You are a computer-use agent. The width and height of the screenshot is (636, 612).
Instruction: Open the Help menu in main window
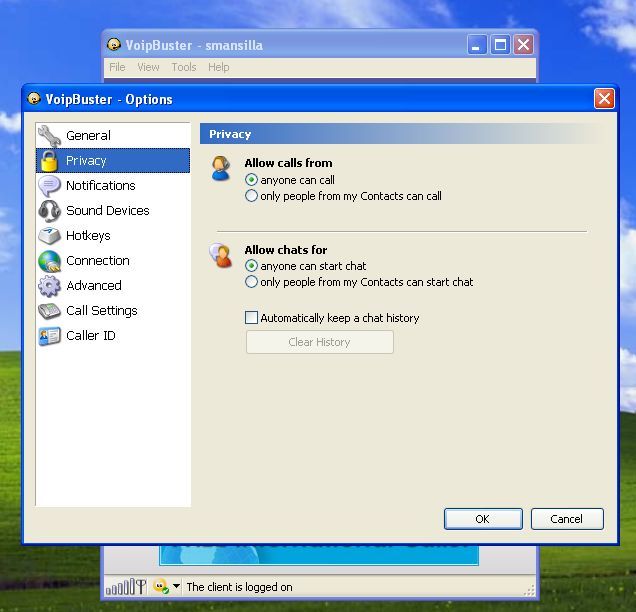tap(219, 67)
